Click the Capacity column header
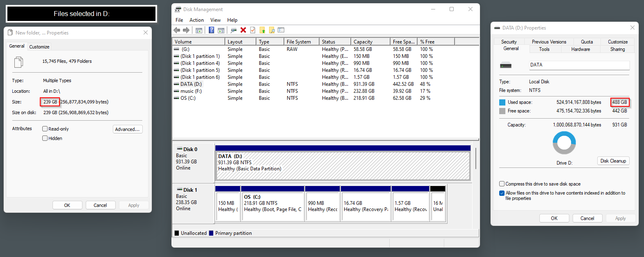Viewport: 644px width, 257px height. tap(370, 42)
